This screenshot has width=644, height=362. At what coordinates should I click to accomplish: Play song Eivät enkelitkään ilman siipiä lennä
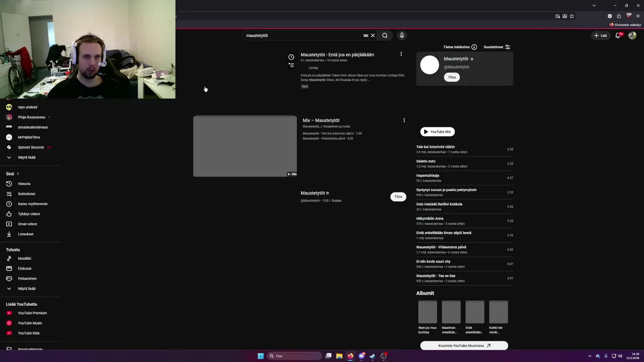464,235
